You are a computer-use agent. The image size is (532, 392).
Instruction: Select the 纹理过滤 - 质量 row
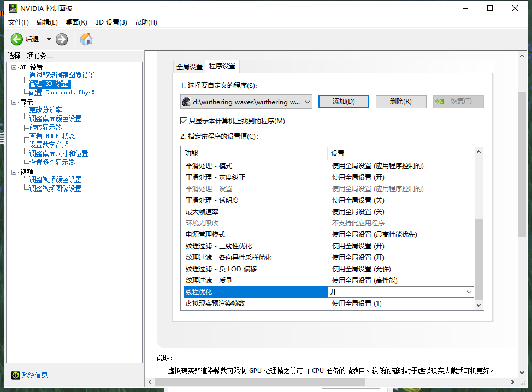[328, 281]
